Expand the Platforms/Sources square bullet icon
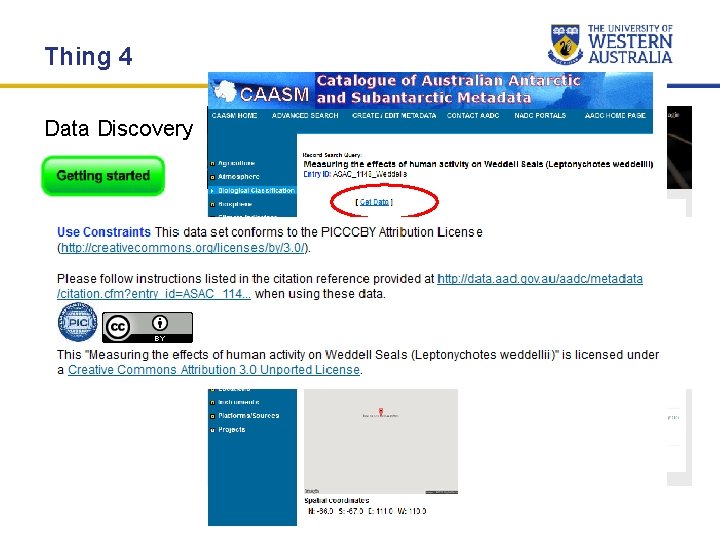 [213, 416]
